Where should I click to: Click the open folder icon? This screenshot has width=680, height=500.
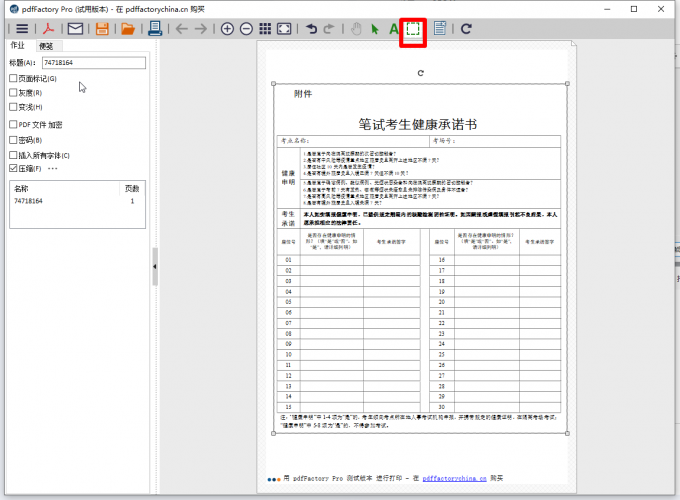coord(128,29)
